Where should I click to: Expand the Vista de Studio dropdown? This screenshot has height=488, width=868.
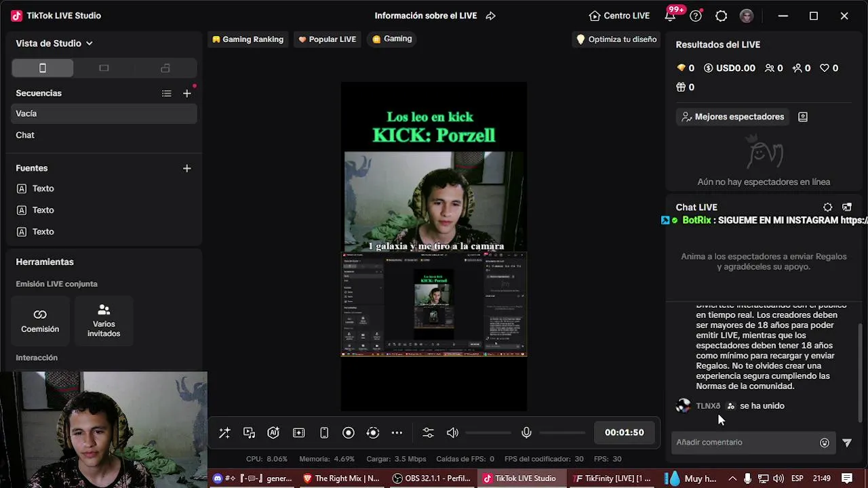pyautogui.click(x=54, y=43)
